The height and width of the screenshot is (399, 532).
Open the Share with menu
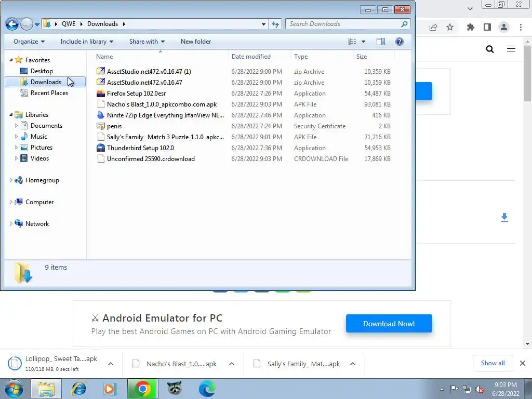click(x=147, y=42)
